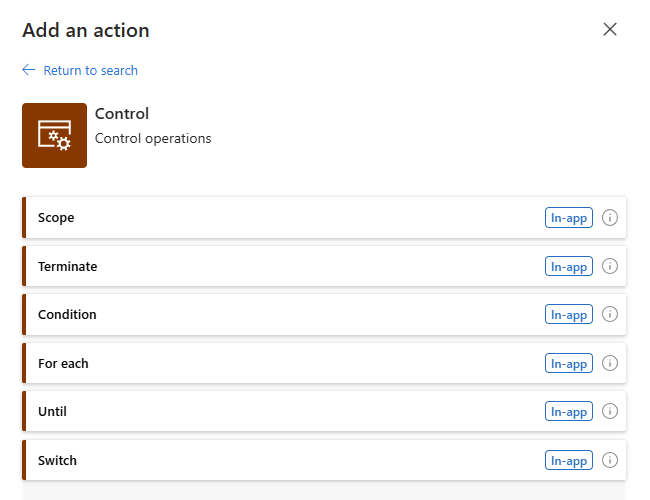Open info icon beside Terminate
This screenshot has width=650, height=500.
(609, 266)
